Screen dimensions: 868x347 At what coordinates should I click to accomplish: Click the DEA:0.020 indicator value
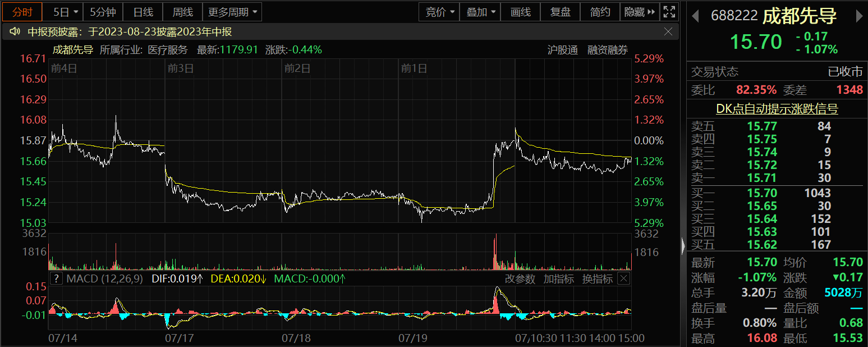[238, 278]
